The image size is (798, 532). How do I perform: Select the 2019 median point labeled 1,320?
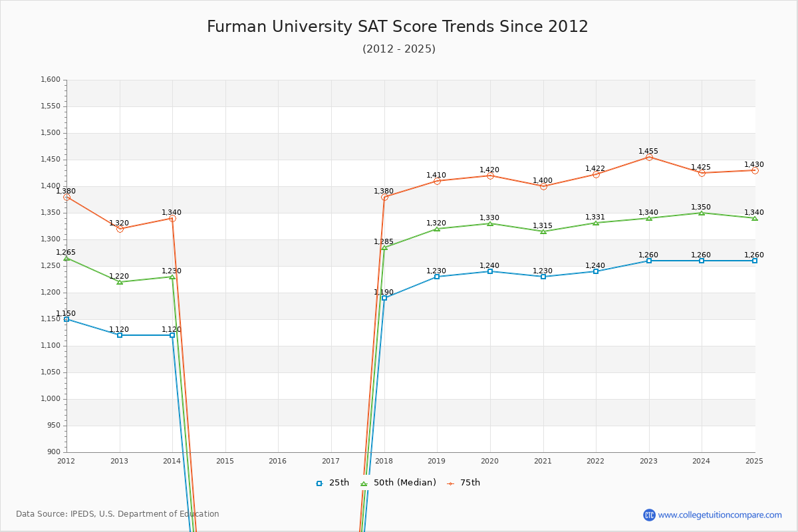437,229
